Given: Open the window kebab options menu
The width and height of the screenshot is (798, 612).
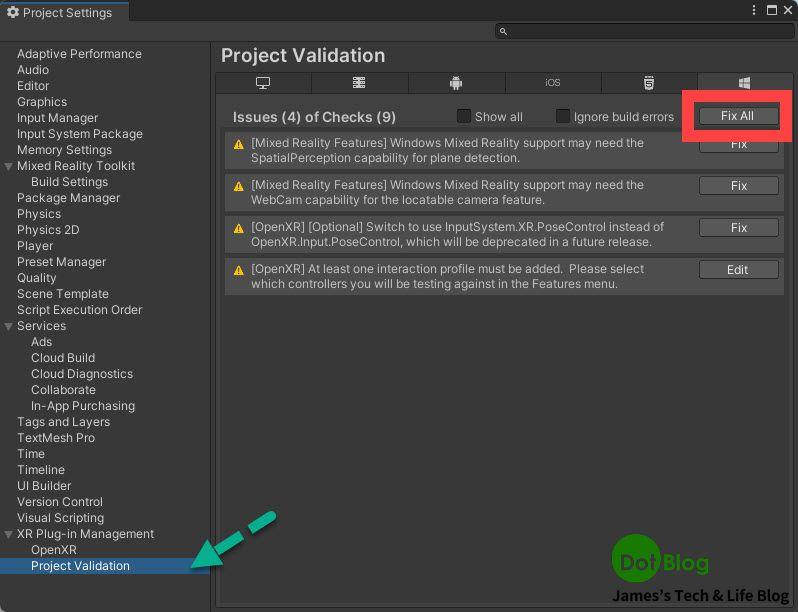Looking at the screenshot, I should point(754,10).
